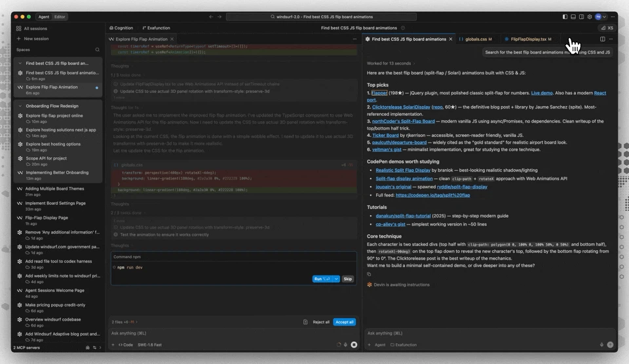Click the plus attach icon in left chat input
Image resolution: width=629 pixels, height=364 pixels.
113,345
